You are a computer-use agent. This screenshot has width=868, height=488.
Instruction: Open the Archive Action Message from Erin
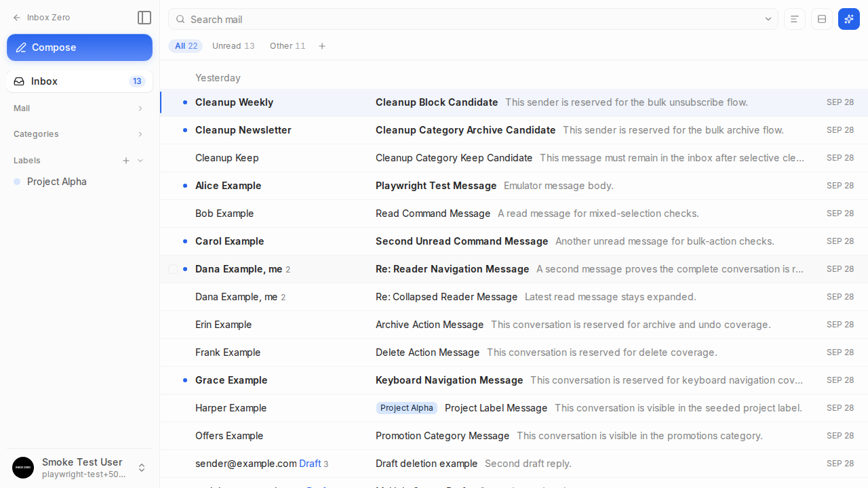[x=514, y=325]
